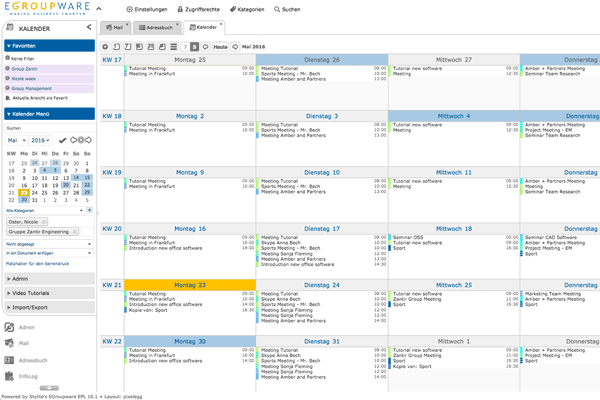The image size is (600, 400).
Task: Open the year dropdown showing 2016
Action: point(42,140)
